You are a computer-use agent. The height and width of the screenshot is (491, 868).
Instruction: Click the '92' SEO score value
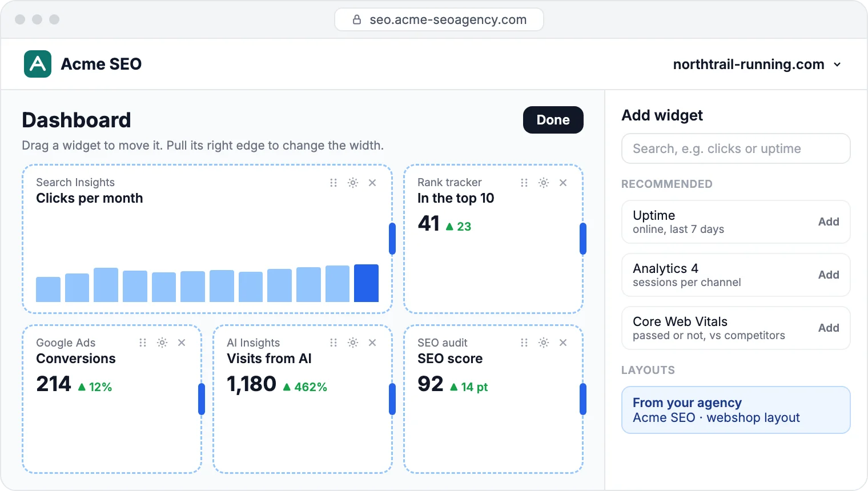[431, 384]
